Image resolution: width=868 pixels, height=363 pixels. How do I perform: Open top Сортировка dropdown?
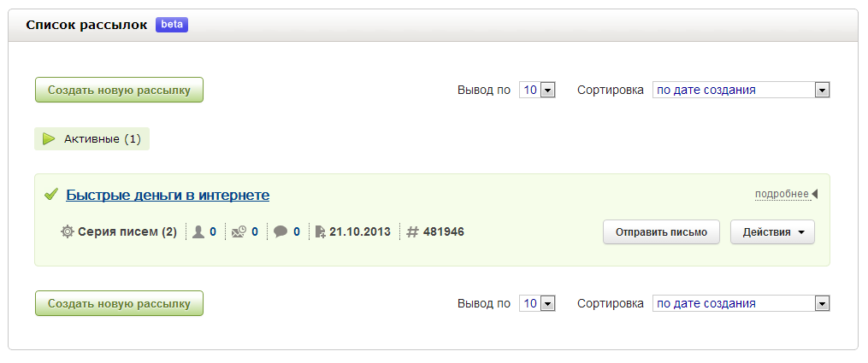pyautogui.click(x=741, y=90)
